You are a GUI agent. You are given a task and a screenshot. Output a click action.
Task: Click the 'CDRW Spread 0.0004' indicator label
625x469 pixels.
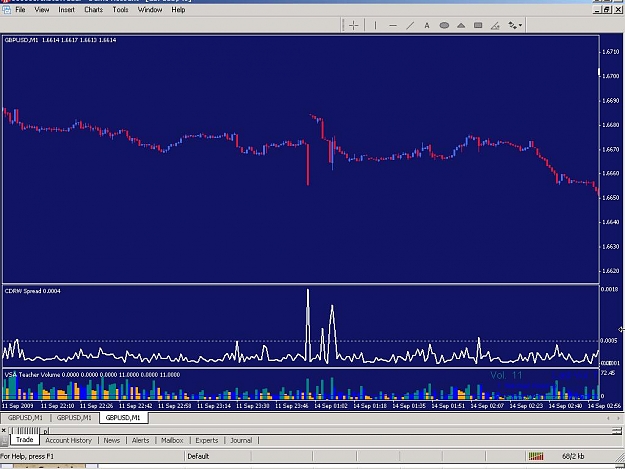(33, 291)
